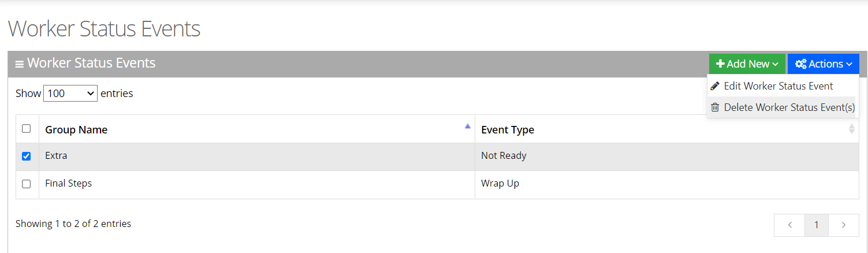
Task: Toggle the select-all checkbox in table header
Action: pos(26,129)
